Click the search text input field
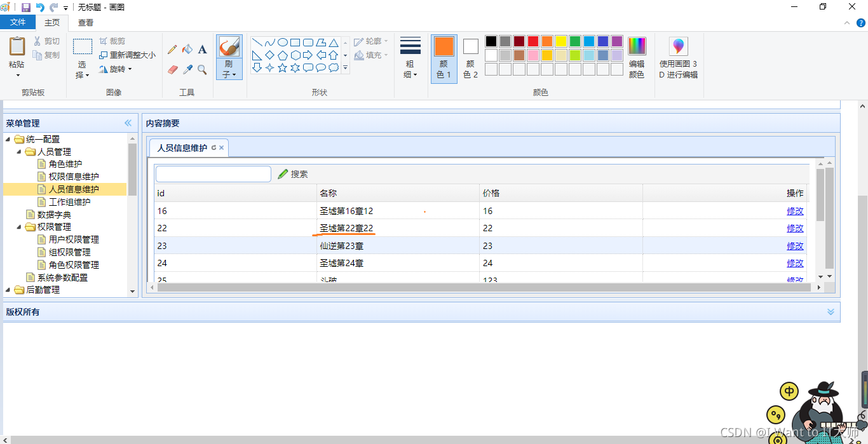The image size is (868, 444). [x=214, y=174]
